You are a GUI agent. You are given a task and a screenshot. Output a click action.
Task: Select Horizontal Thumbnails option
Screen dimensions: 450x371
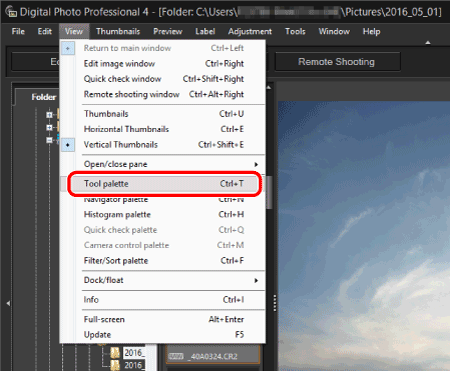[163, 129]
